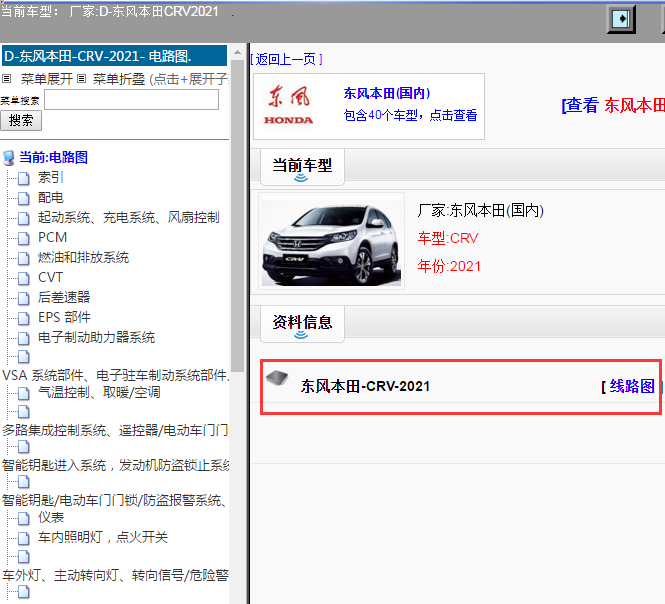Open 智能钥匙进入系统 tree entry
Image resolution: width=665 pixels, height=604 pixels.
click(x=115, y=465)
